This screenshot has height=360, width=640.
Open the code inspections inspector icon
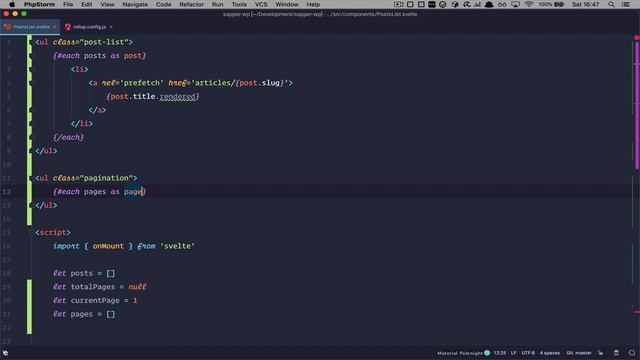[x=616, y=353]
